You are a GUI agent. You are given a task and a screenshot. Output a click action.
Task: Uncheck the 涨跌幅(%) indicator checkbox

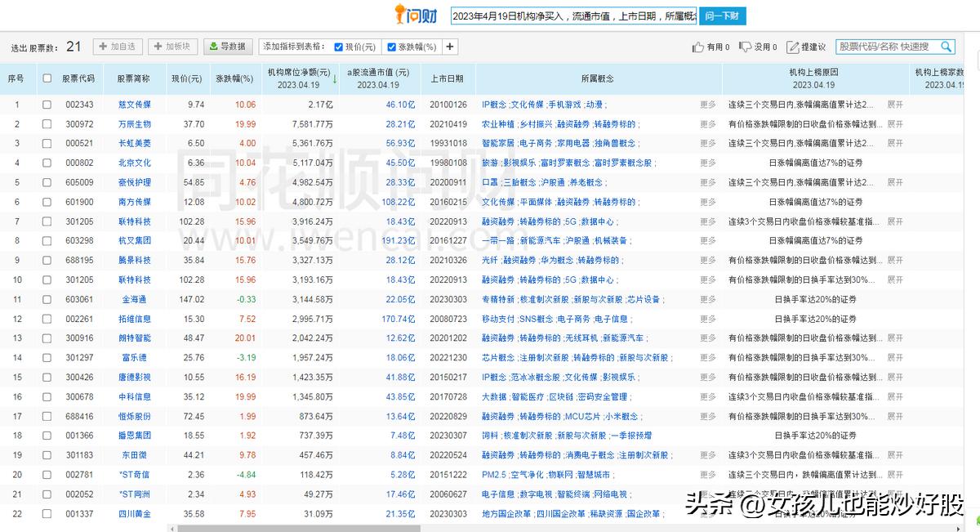392,47
